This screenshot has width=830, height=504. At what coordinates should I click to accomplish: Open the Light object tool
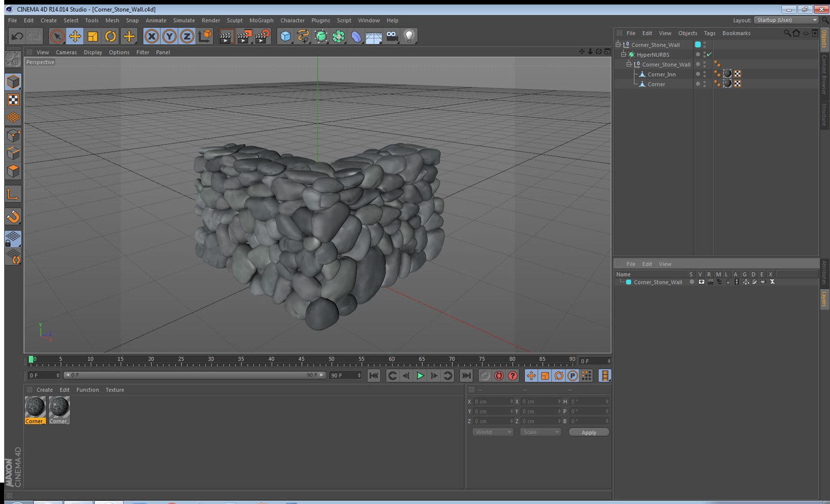[409, 36]
